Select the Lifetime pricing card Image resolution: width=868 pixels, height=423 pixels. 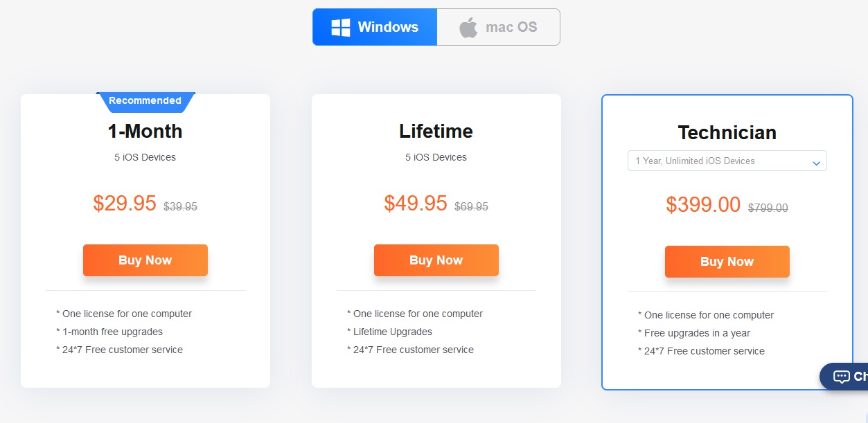436,240
